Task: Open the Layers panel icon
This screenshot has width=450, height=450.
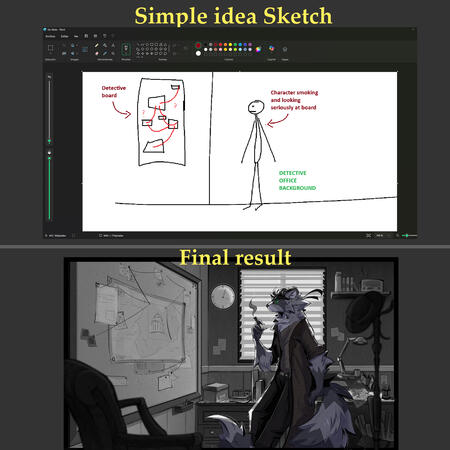Action: [x=285, y=49]
